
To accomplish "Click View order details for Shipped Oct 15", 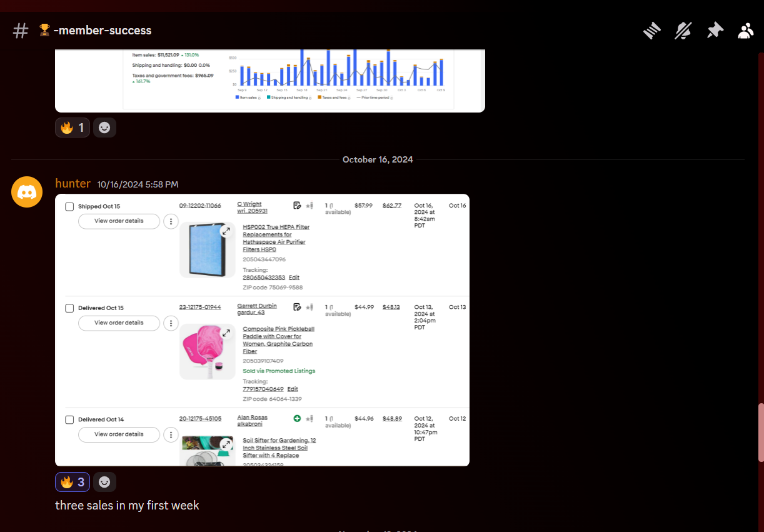I will coord(119,221).
